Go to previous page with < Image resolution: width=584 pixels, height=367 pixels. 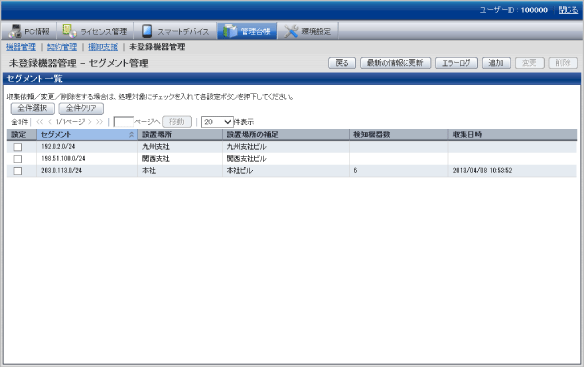(50, 122)
